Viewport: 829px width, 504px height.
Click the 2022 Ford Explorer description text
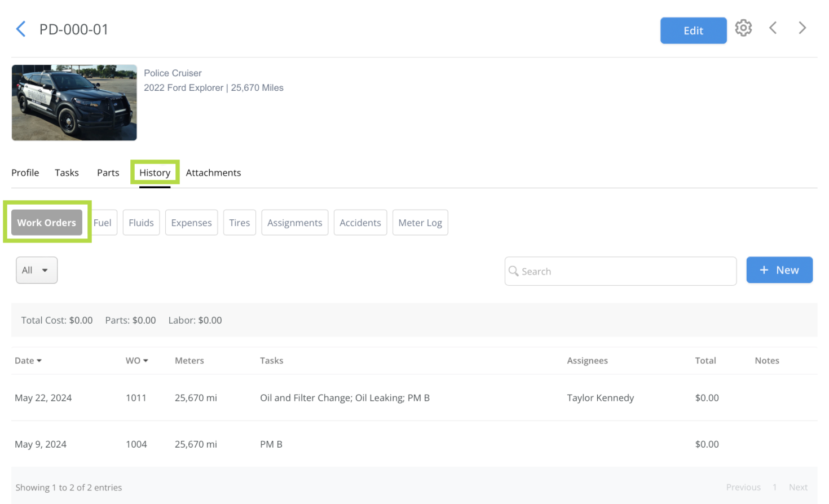click(x=214, y=87)
